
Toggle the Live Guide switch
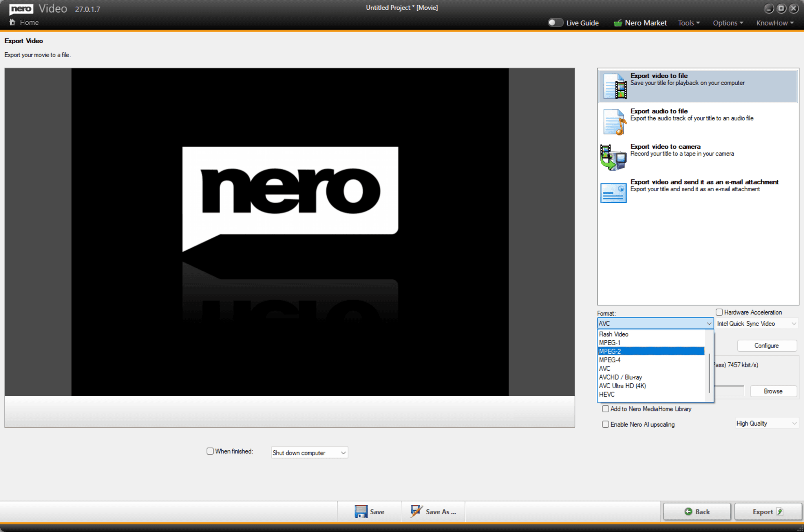(x=556, y=23)
